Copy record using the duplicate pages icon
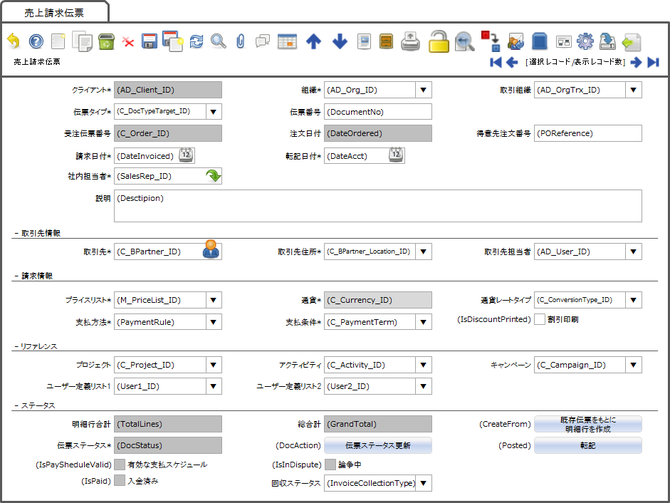This screenshot has width=670, height=503. pos(82,41)
